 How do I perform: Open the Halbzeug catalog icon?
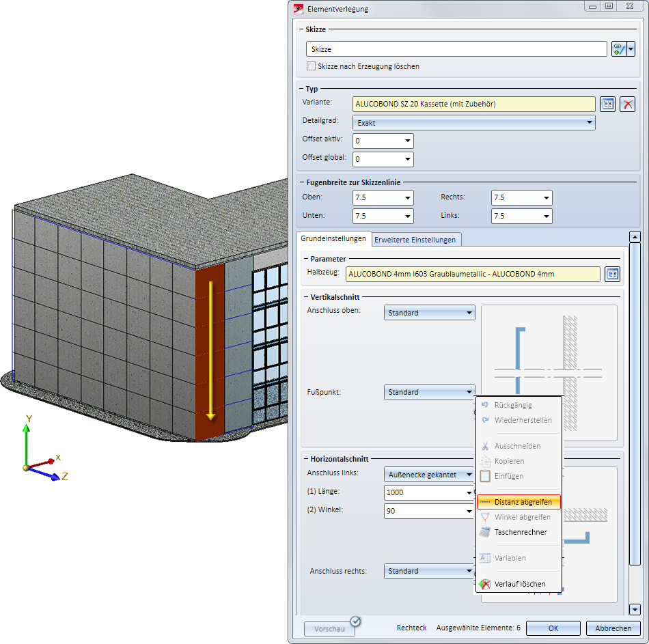click(612, 274)
